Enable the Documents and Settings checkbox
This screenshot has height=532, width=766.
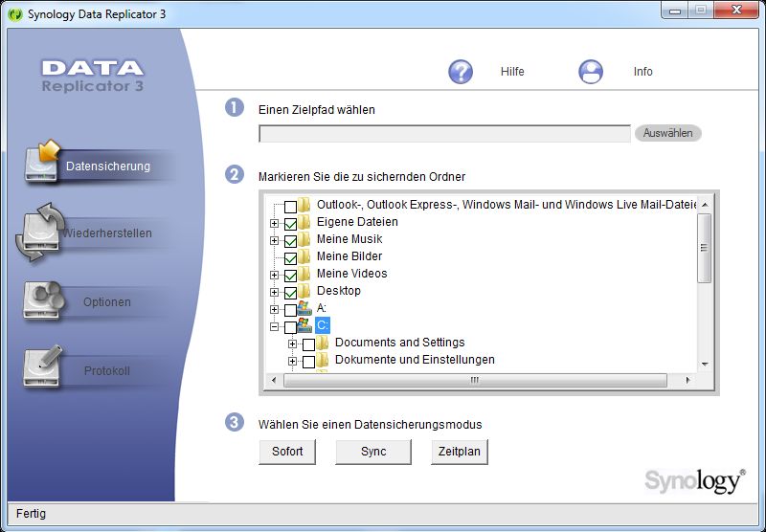[308, 344]
